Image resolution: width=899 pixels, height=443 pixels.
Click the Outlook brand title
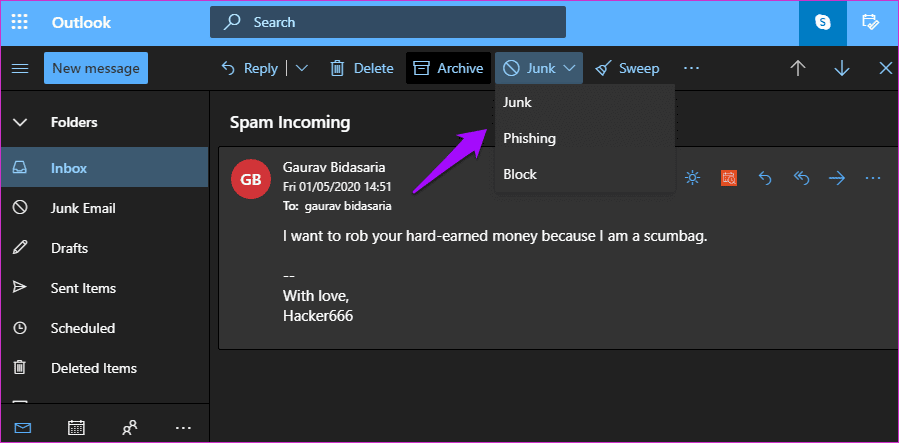tap(81, 22)
